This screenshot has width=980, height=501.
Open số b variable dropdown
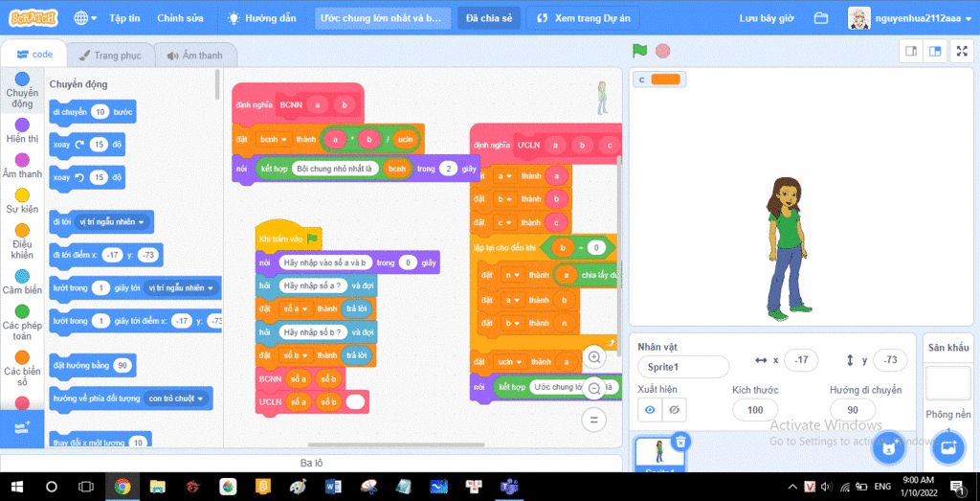point(295,354)
